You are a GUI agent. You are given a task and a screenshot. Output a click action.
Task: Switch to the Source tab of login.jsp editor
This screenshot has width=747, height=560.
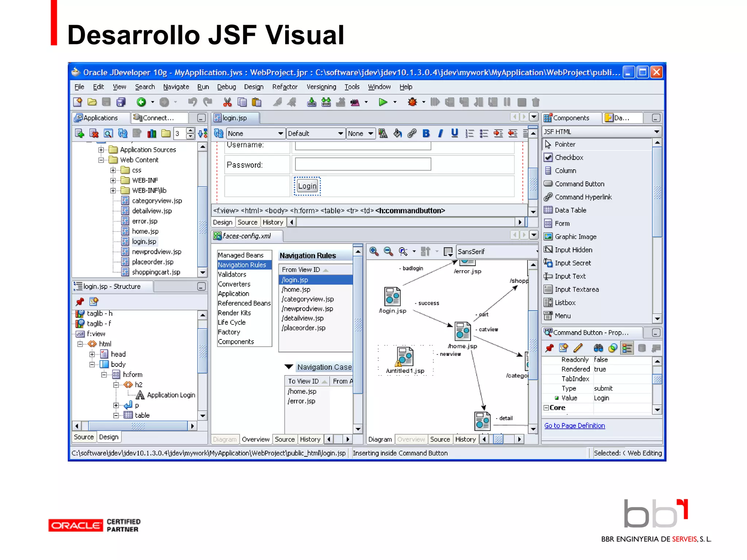[x=247, y=222]
